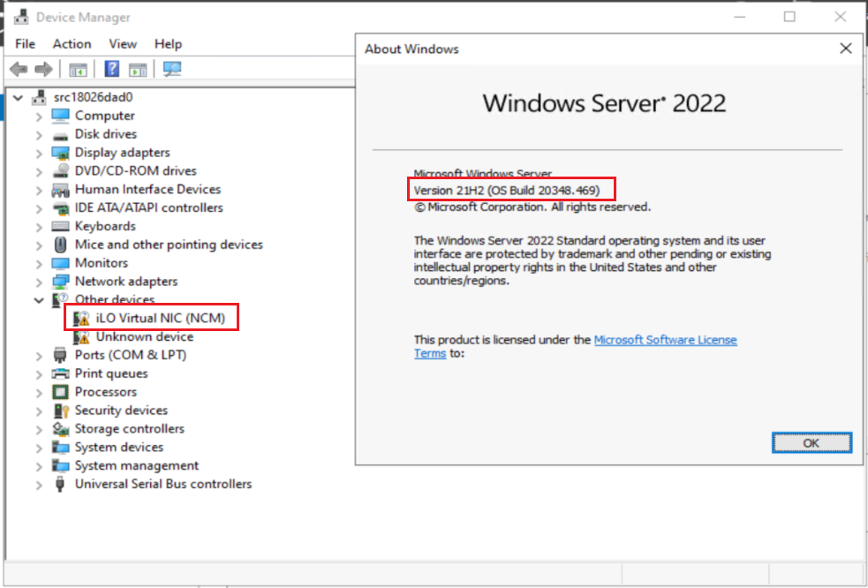Screen dimensions: 868x588
Task: Open the Help menu
Action: coord(169,44)
